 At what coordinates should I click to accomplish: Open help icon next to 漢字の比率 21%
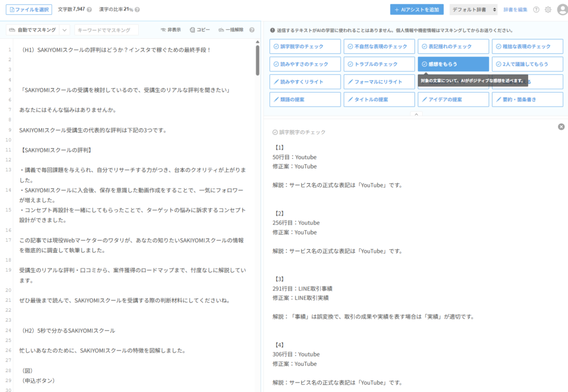coord(138,10)
